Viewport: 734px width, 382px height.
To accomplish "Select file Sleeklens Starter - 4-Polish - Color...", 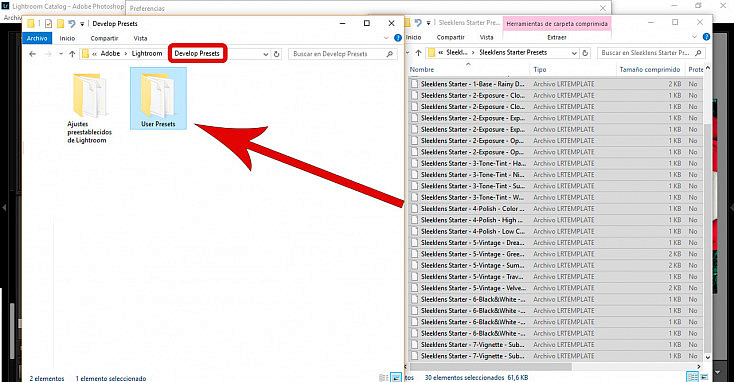I will (473, 209).
